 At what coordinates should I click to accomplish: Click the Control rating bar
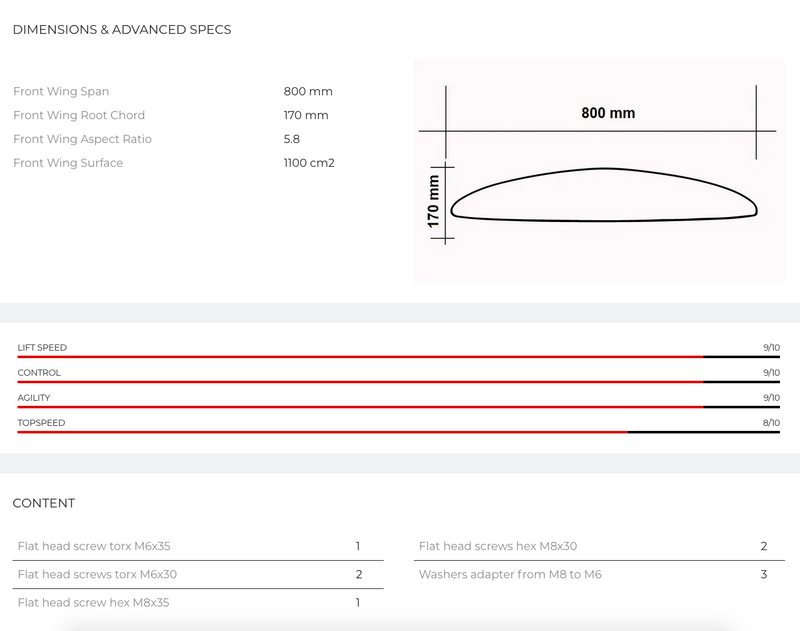(398, 381)
